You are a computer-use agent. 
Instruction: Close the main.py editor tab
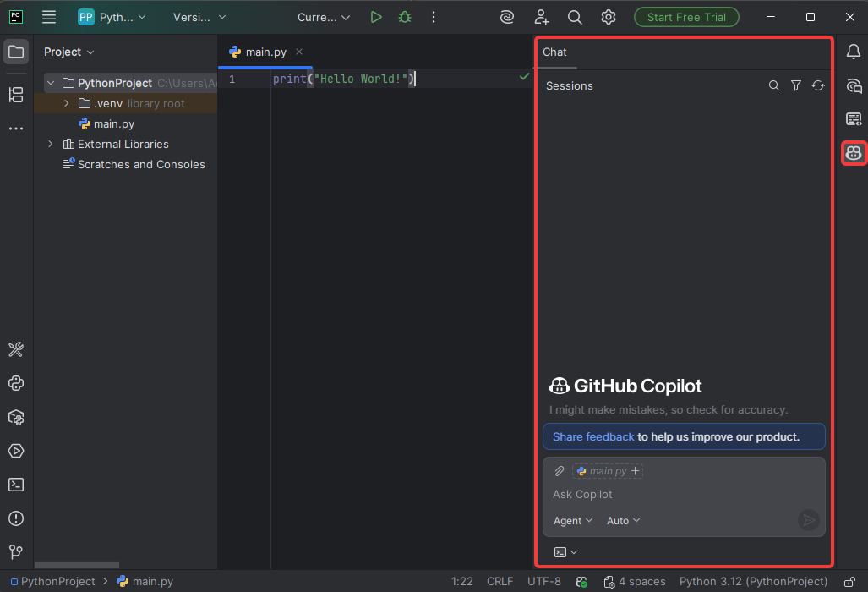[x=299, y=52]
